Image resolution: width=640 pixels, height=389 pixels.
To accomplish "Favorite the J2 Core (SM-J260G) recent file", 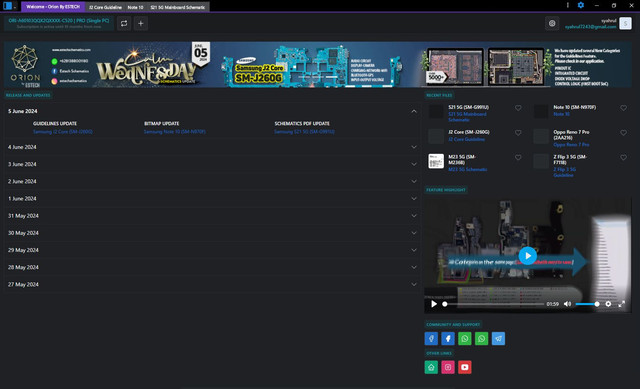I will click(x=518, y=133).
